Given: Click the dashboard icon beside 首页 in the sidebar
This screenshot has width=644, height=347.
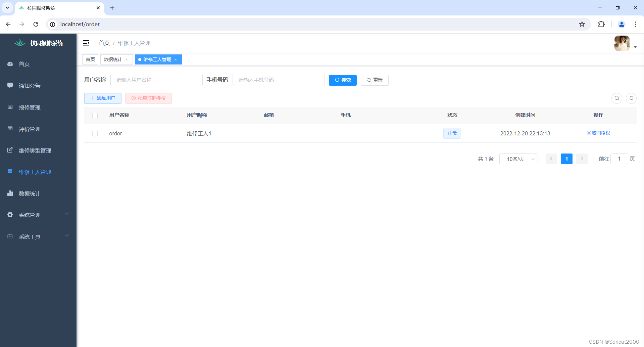Looking at the screenshot, I should click(x=10, y=64).
